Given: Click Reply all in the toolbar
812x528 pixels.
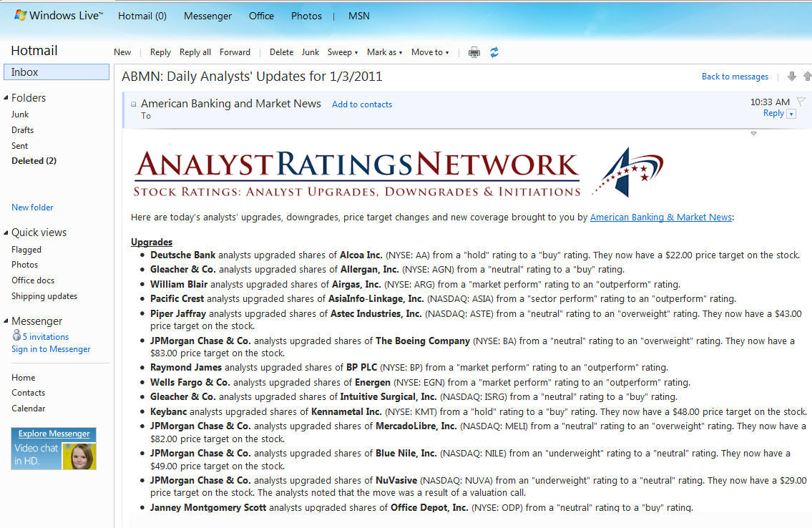Looking at the screenshot, I should (195, 52).
